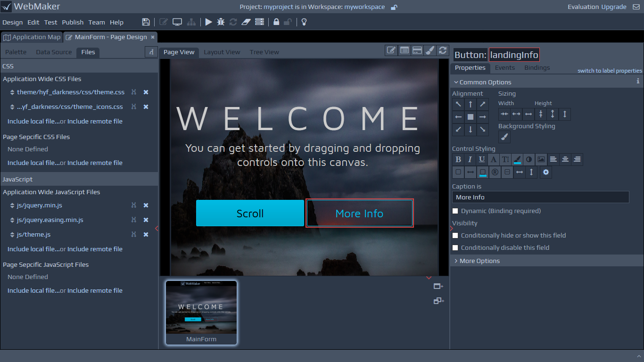Screen dimensions: 644x362
Task: Toggle Underline in Control Styling
Action: [482, 160]
